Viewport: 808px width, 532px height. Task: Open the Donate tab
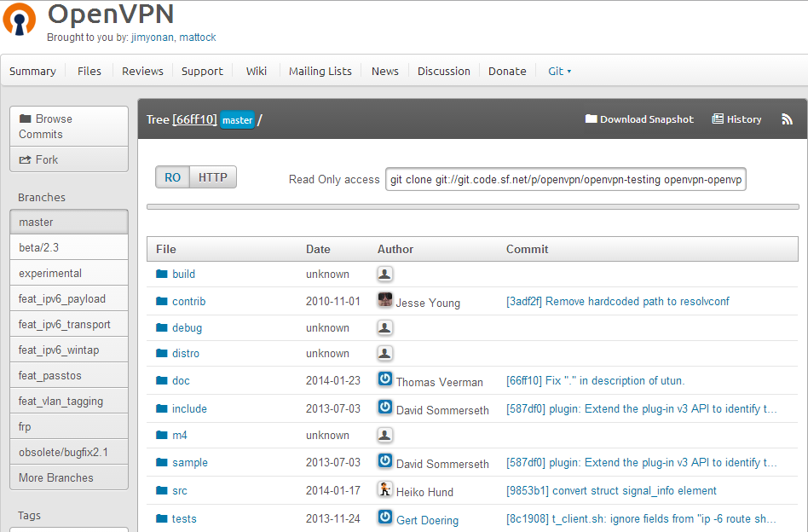point(507,71)
